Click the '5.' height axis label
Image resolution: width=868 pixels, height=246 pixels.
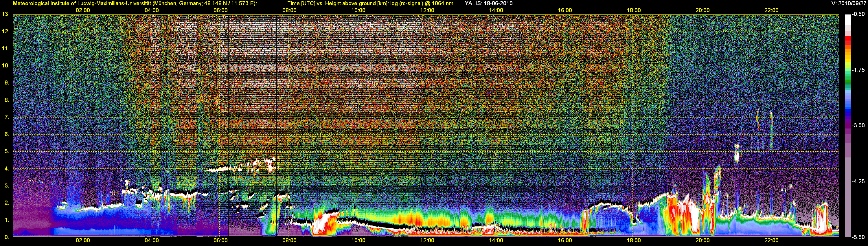click(x=7, y=151)
